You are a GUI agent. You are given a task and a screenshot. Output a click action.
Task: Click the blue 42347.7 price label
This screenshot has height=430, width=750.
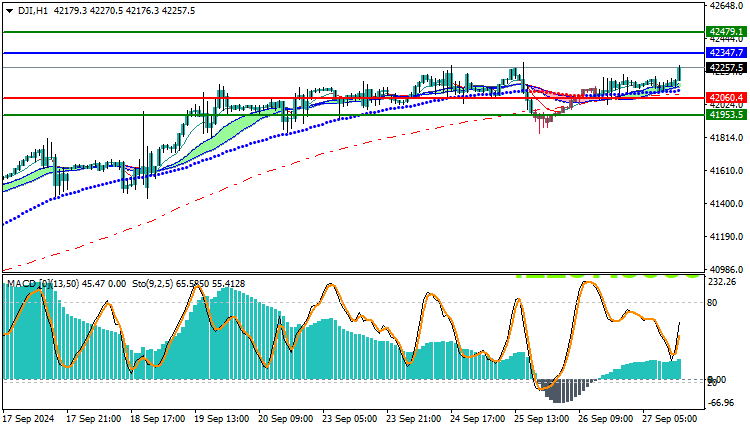pyautogui.click(x=726, y=53)
